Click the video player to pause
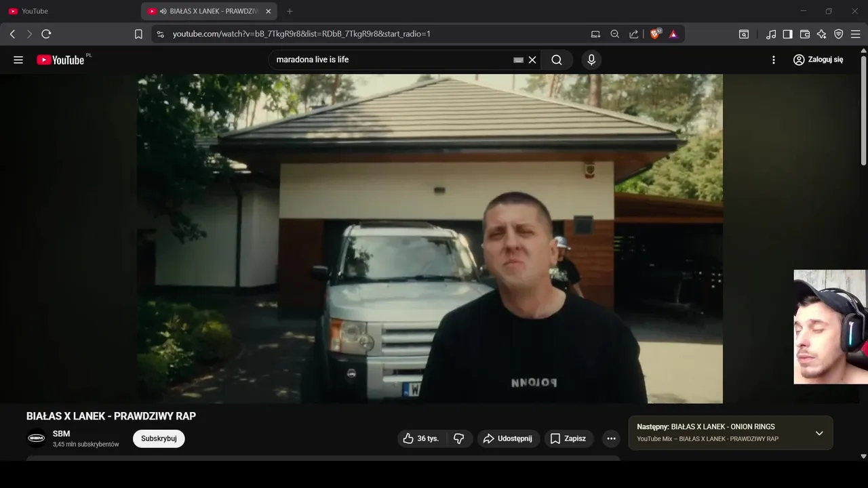 (430, 239)
